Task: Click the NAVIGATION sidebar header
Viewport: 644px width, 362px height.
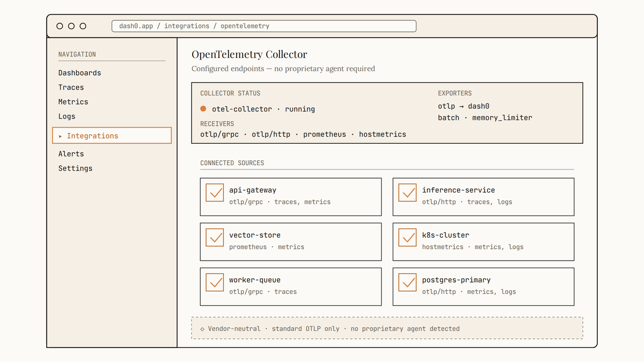Action: point(77,54)
